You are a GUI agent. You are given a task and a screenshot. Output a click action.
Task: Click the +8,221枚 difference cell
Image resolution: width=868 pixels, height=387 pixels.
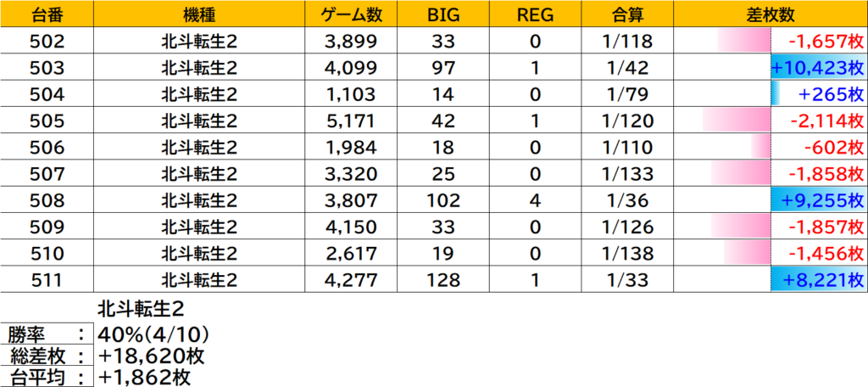(818, 279)
